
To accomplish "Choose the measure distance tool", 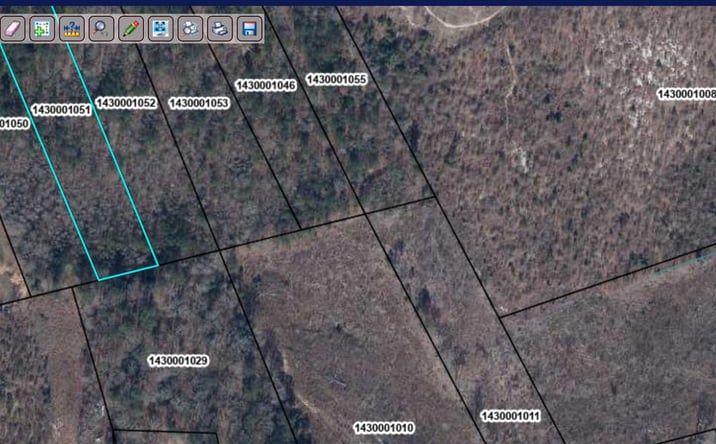I will 72,29.
